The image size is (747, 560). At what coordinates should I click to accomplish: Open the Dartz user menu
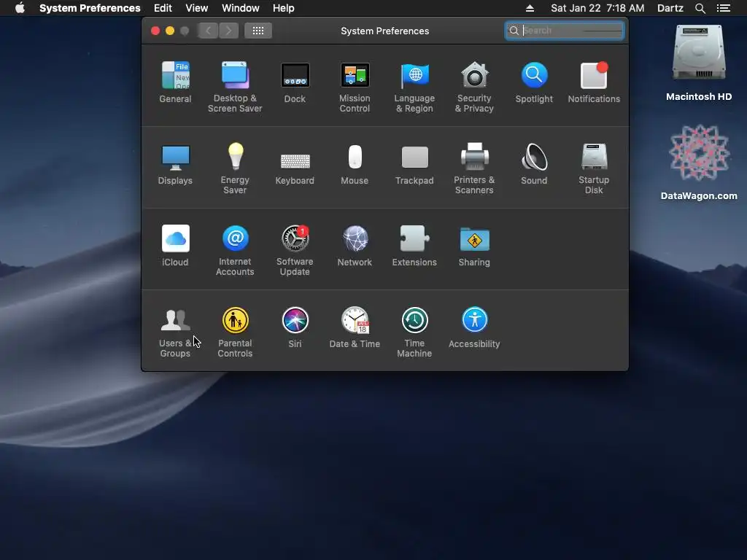(670, 8)
